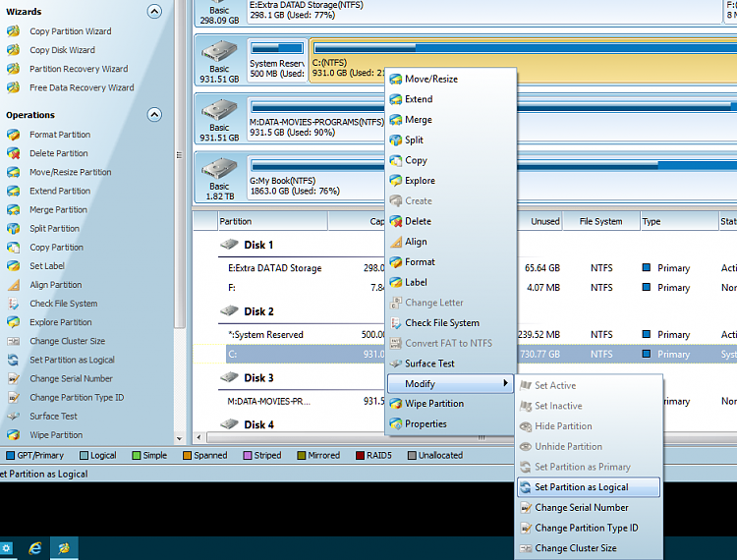737x560 pixels.
Task: Click the Spanned legend color swatch
Action: pos(187,455)
